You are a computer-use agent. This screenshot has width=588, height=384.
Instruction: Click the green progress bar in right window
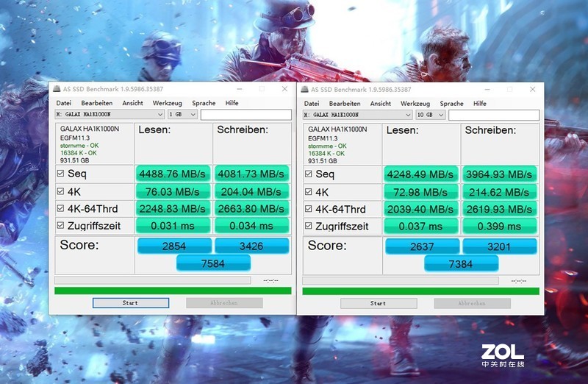[x=420, y=291]
